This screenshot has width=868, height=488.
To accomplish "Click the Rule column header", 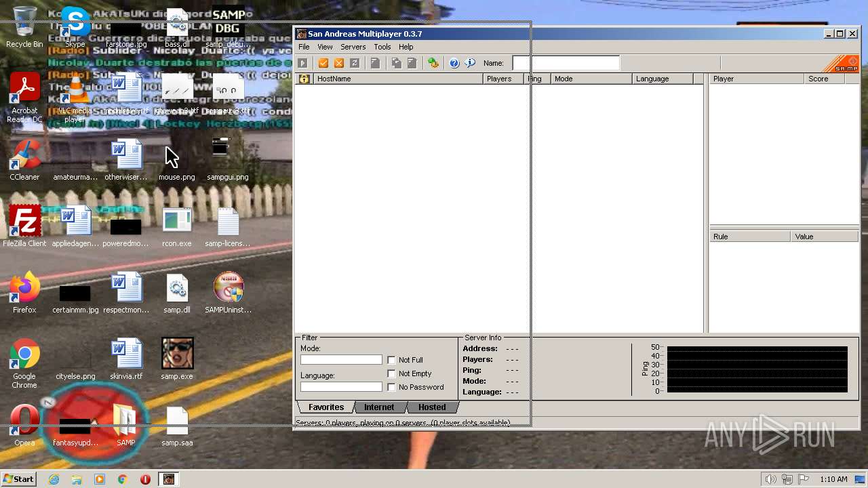I will tap(750, 237).
